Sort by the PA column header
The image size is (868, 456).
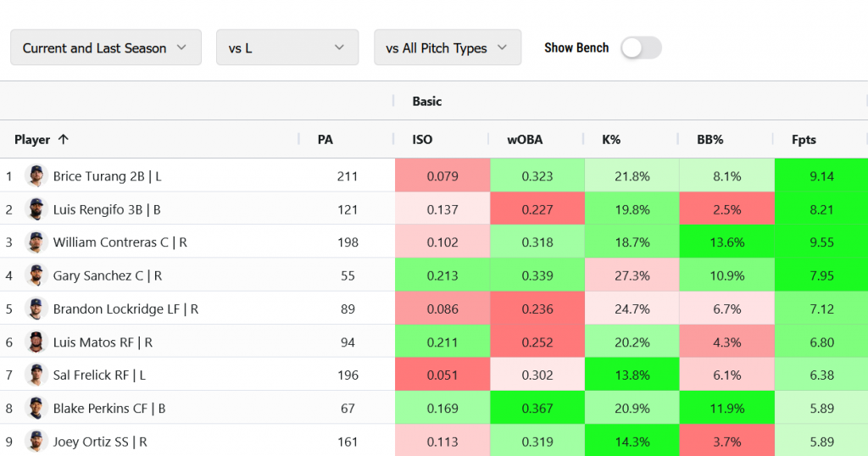(x=325, y=140)
